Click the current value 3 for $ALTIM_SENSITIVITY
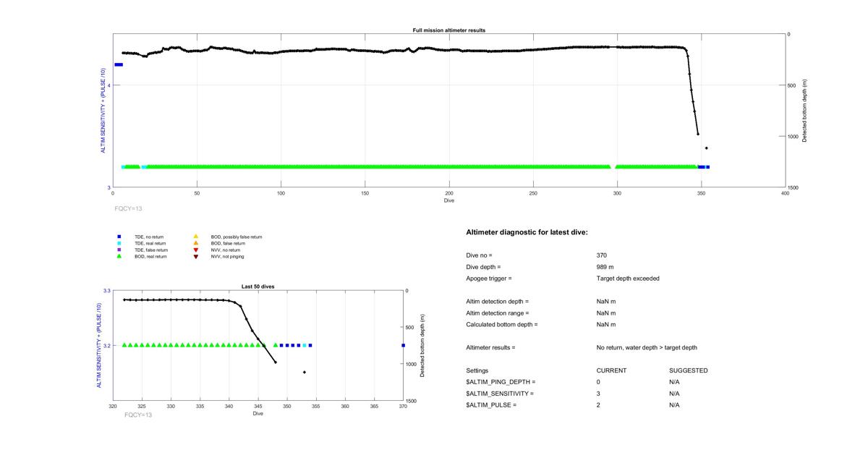Image resolution: width=868 pixels, height=450 pixels. pyautogui.click(x=598, y=394)
